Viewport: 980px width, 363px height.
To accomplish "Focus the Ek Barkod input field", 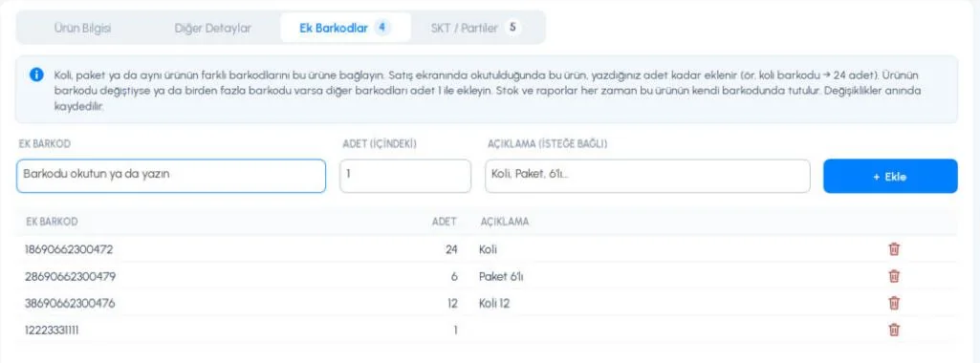I will pos(171,176).
